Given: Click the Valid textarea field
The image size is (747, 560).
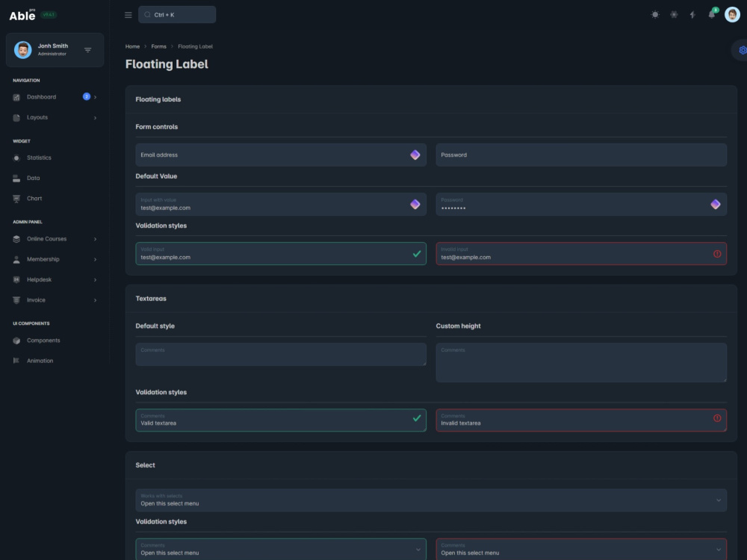Looking at the screenshot, I should (281, 420).
